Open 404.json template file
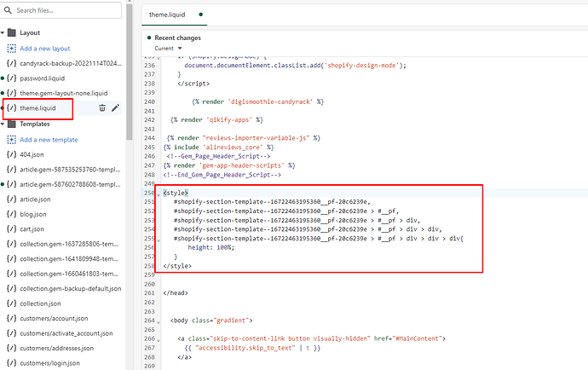588x370 pixels. click(32, 154)
